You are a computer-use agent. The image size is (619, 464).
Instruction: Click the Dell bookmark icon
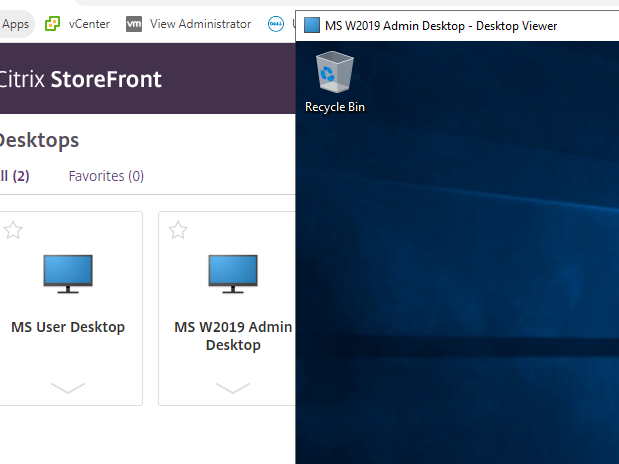[x=276, y=24]
